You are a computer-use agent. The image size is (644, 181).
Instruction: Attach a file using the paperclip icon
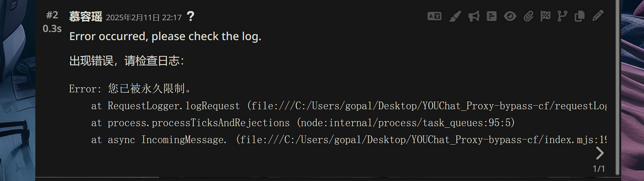point(528,16)
